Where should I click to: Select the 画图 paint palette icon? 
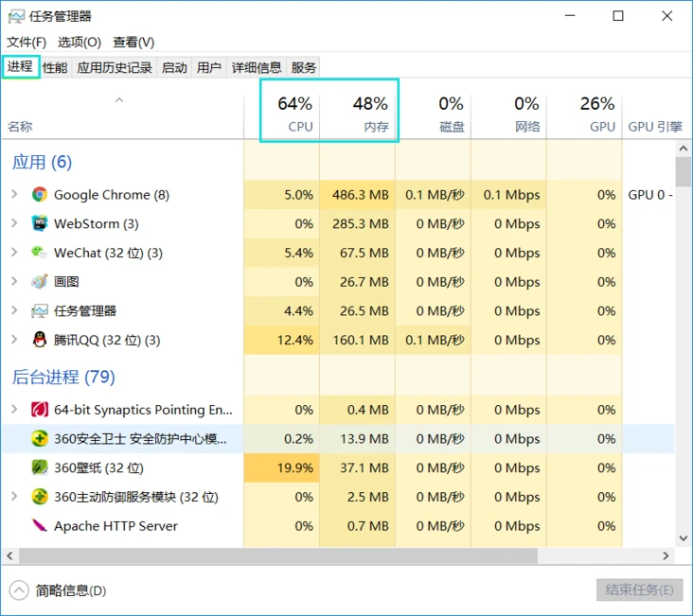[40, 281]
